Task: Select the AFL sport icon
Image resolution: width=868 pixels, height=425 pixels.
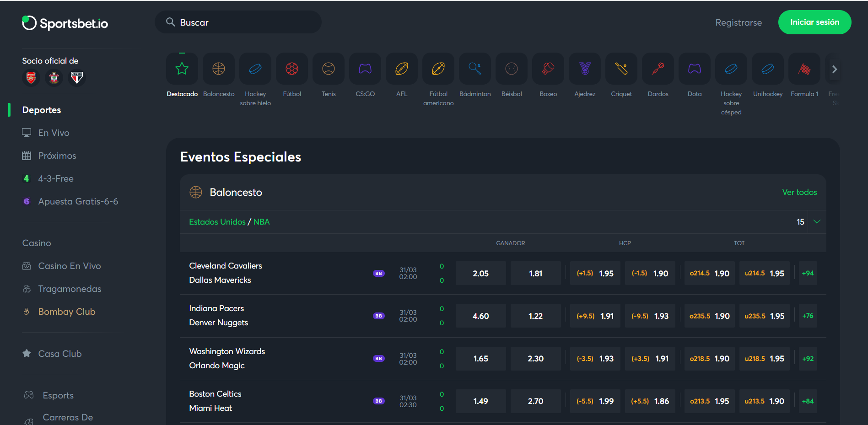Action: [x=402, y=69]
